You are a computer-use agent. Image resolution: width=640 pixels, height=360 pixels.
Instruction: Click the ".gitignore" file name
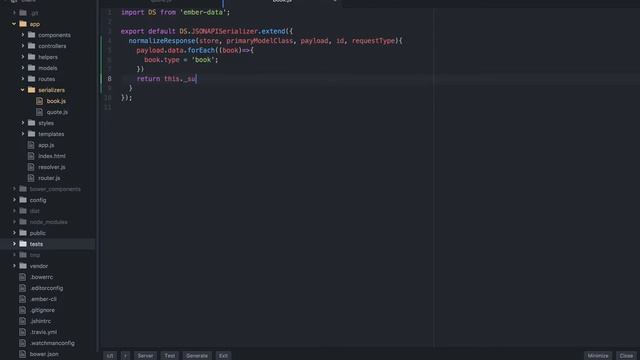point(42,310)
